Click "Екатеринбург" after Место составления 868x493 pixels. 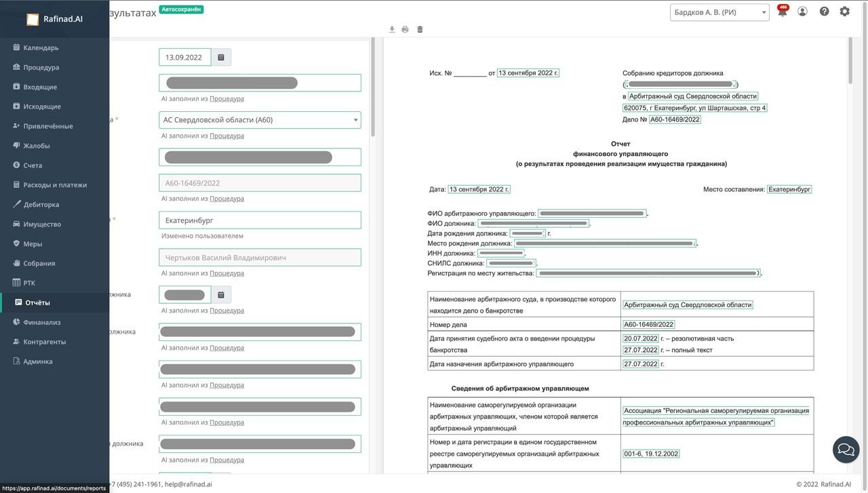(789, 189)
